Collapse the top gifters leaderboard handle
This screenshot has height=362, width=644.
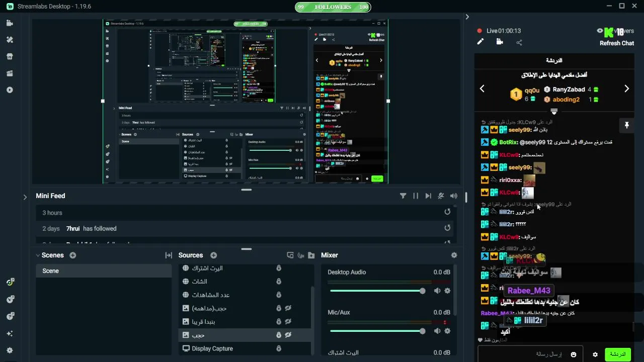(554, 111)
